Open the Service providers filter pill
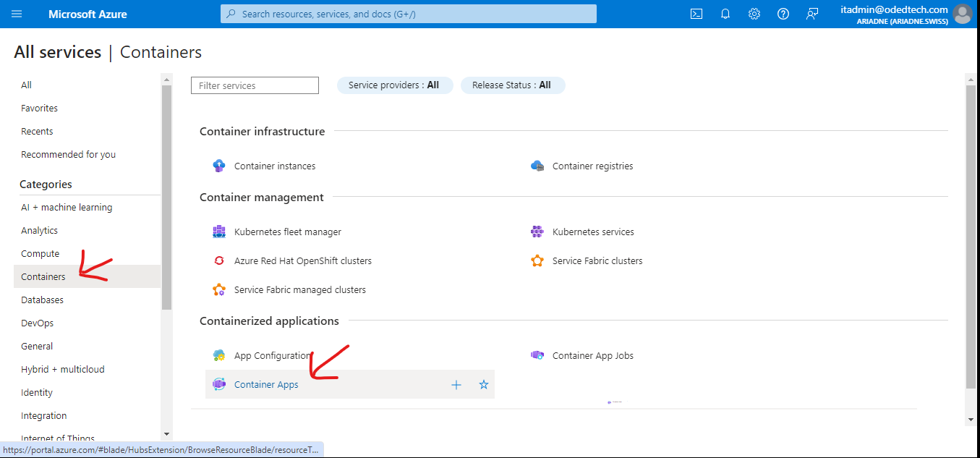This screenshot has width=980, height=458. click(x=394, y=85)
